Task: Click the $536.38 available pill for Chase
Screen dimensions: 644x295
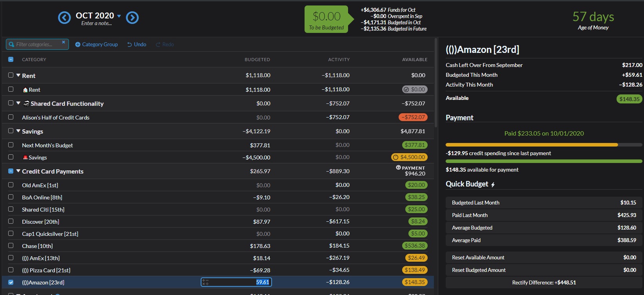Action: tap(415, 246)
